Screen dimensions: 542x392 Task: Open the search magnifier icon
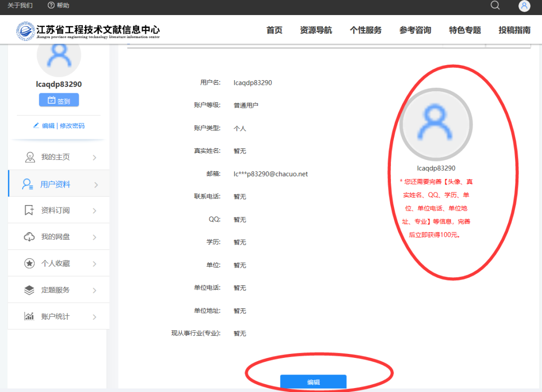(x=495, y=6)
